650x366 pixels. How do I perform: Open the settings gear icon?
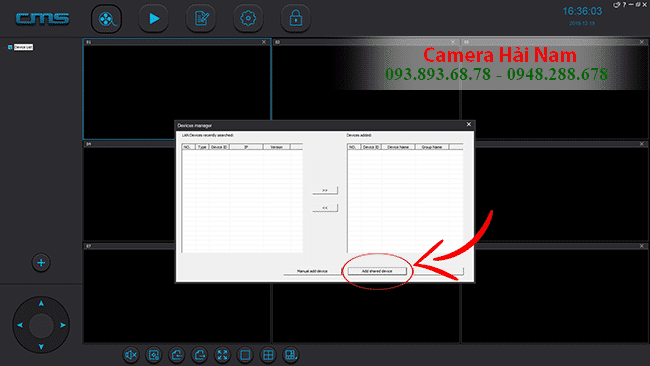[248, 19]
